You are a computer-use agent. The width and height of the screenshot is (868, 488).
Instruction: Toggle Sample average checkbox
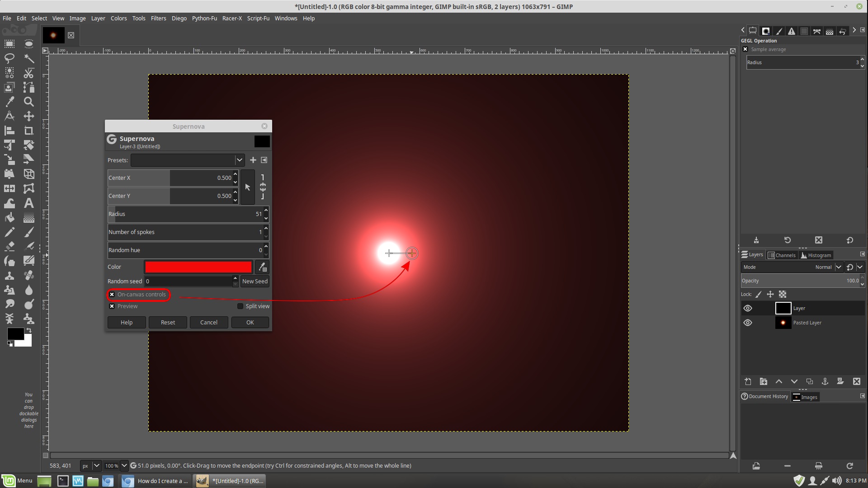point(745,49)
